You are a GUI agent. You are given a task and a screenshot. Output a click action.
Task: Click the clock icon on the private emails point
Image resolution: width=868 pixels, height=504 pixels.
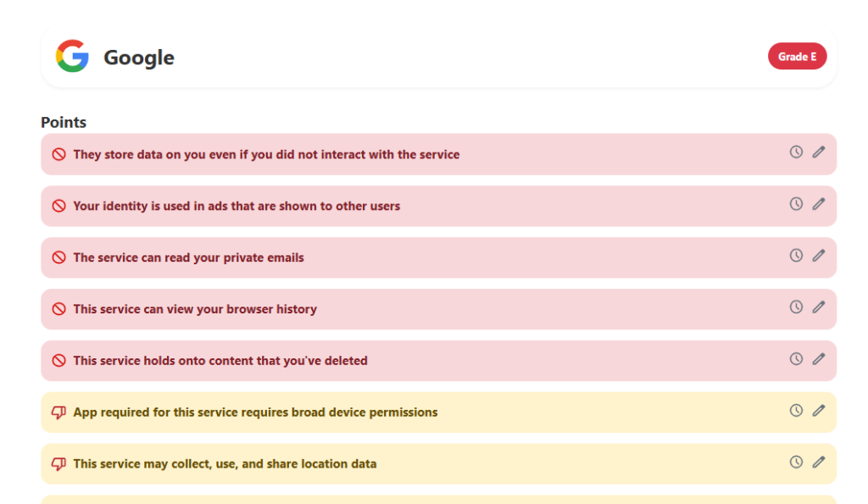795,255
